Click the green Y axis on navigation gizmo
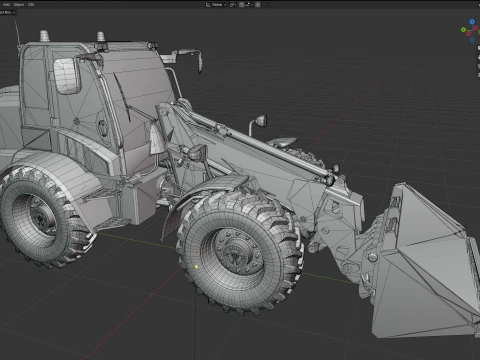The height and width of the screenshot is (360, 480). [463, 30]
